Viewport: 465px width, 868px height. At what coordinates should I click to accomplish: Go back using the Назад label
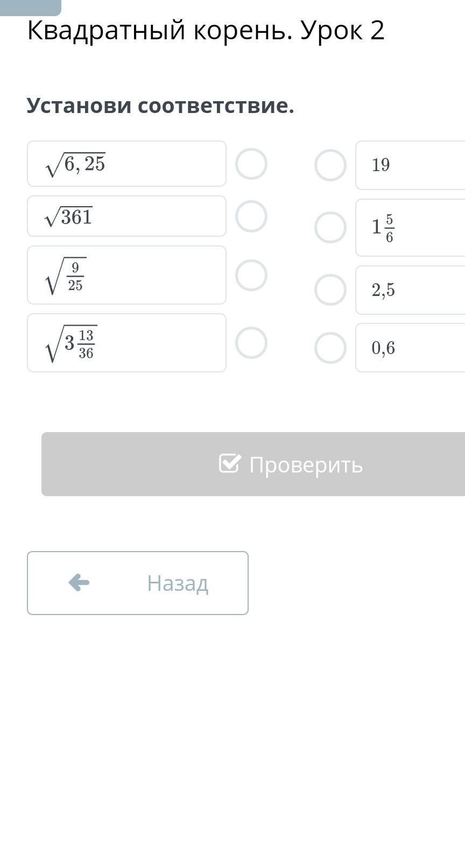click(178, 583)
